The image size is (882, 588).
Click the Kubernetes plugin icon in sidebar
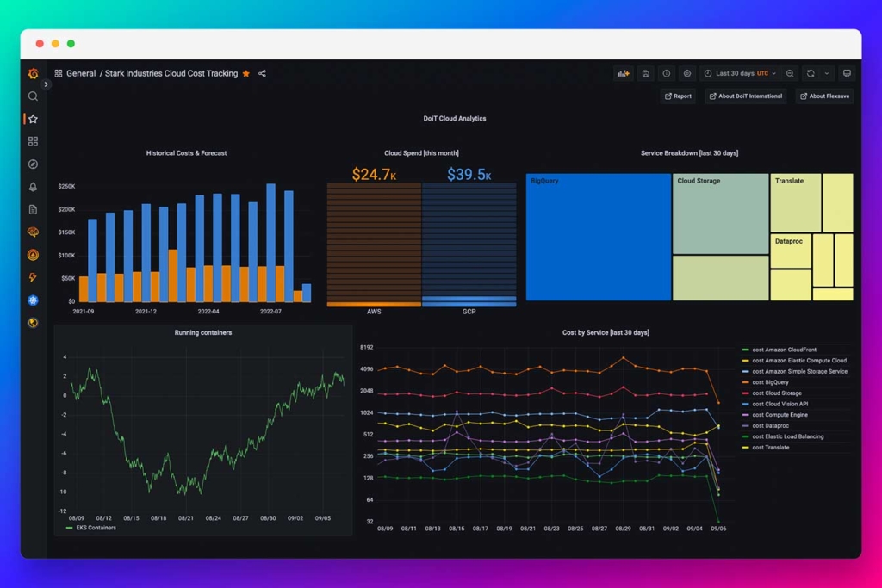coord(33,300)
